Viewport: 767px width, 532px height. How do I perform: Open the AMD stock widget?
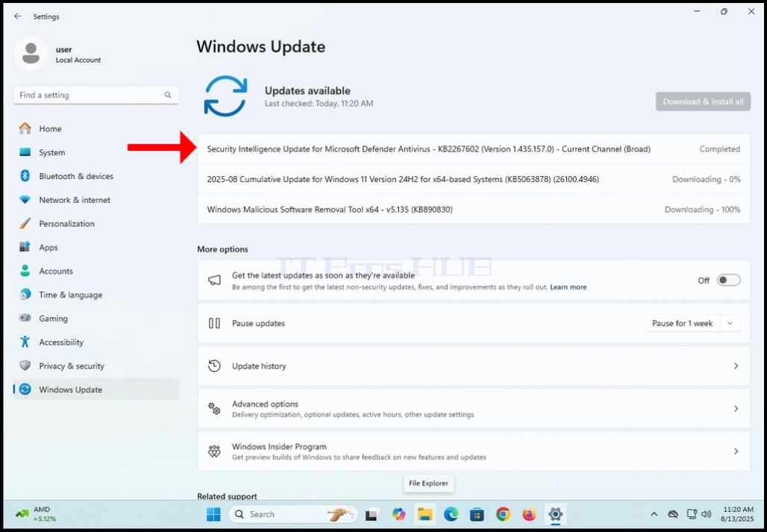pyautogui.click(x=37, y=514)
